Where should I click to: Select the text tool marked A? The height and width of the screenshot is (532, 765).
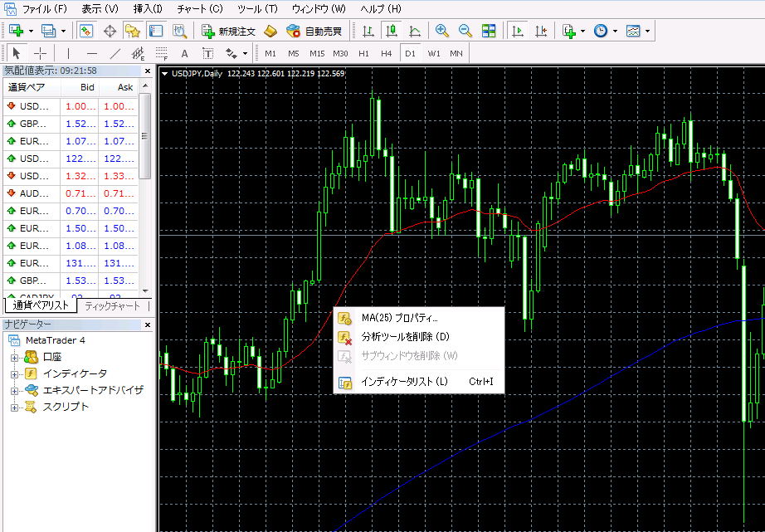pos(184,54)
